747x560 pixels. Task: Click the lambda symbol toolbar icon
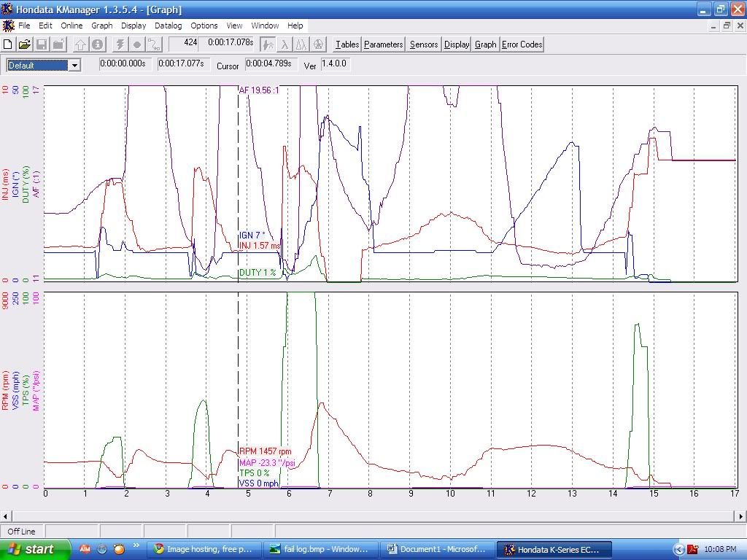(285, 44)
